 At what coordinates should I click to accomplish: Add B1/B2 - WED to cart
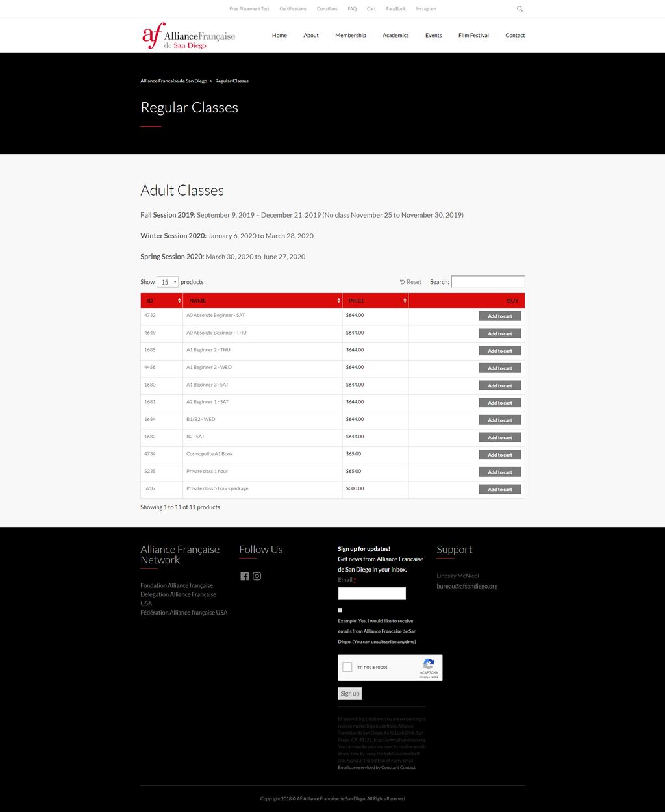500,420
